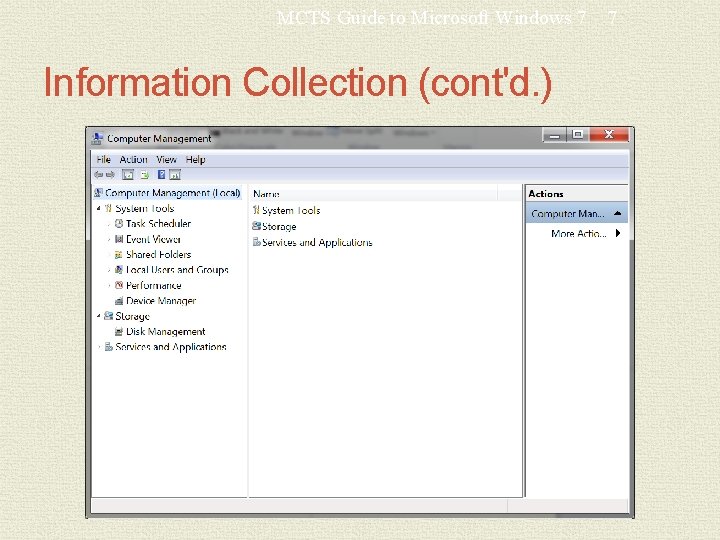
Task: Click Services and Applications icon in center list
Action: tap(257, 242)
